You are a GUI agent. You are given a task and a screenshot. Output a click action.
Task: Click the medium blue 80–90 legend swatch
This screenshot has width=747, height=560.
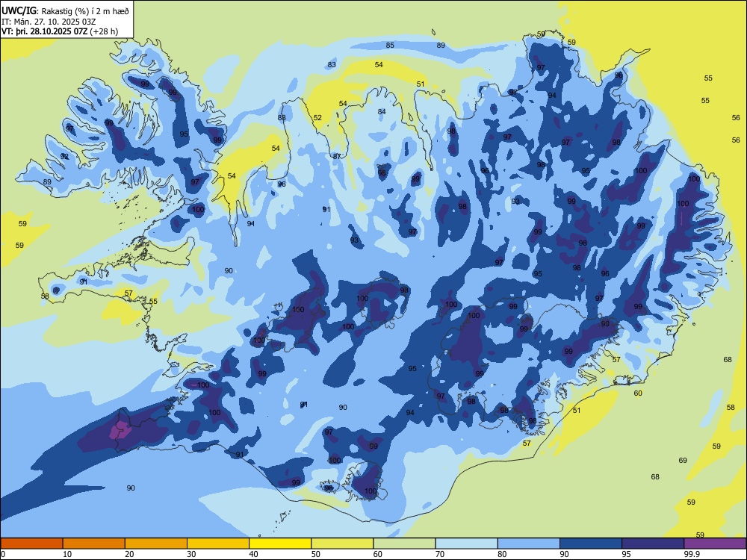pos(529,544)
